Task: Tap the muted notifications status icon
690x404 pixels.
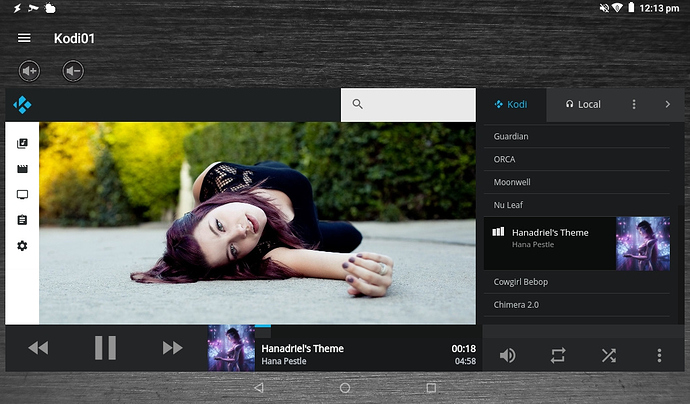Action: (x=604, y=8)
